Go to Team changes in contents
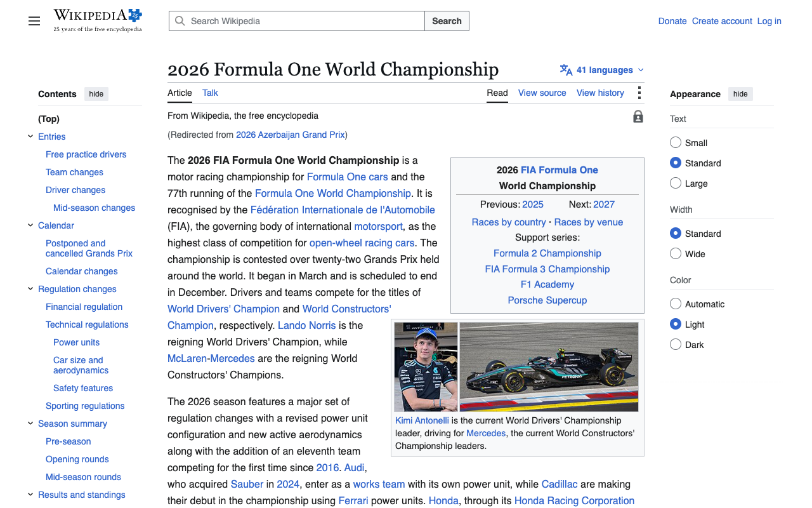The height and width of the screenshot is (508, 812). [74, 172]
